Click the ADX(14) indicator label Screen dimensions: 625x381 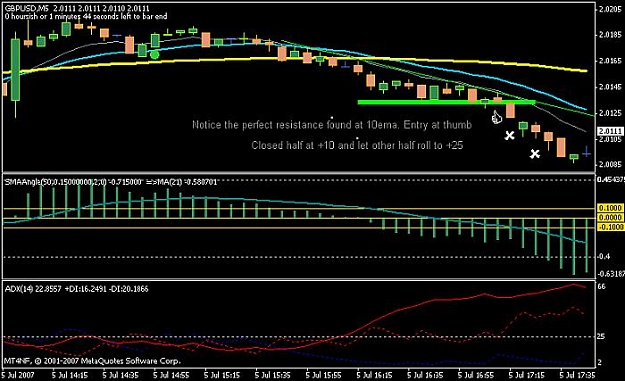(x=76, y=289)
